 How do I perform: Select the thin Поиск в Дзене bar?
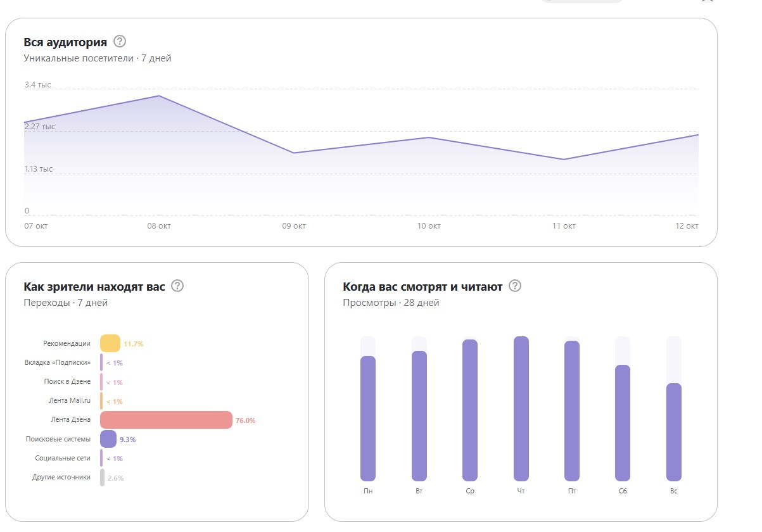coord(101,382)
